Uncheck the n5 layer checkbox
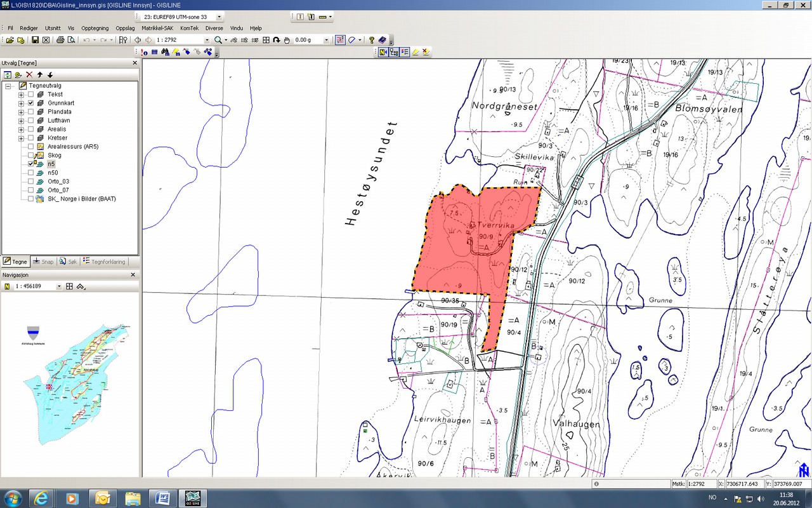The height and width of the screenshot is (508, 812). [x=30, y=164]
